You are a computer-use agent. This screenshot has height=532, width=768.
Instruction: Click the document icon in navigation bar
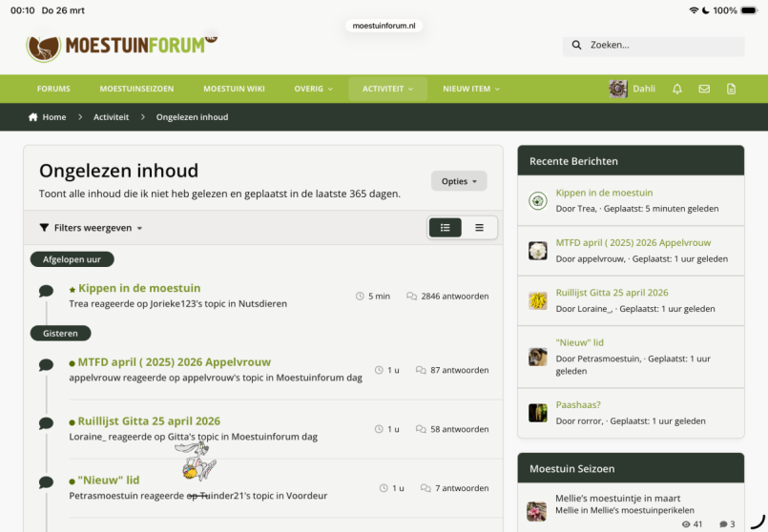pyautogui.click(x=731, y=89)
